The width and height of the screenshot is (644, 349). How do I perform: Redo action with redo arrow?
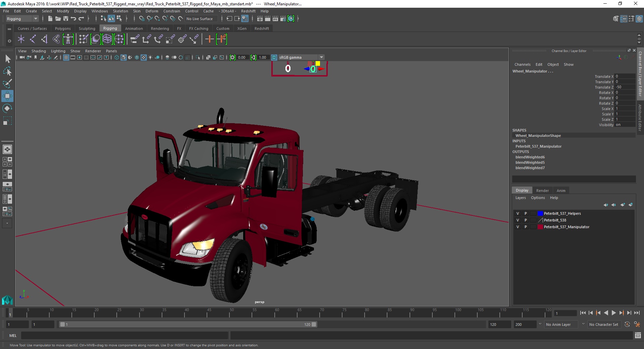pos(81,19)
